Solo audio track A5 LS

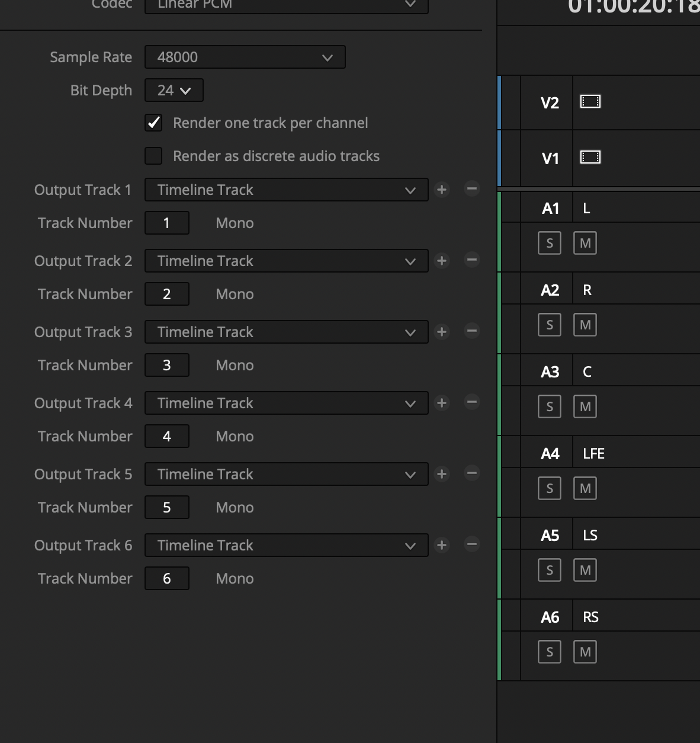(550, 570)
